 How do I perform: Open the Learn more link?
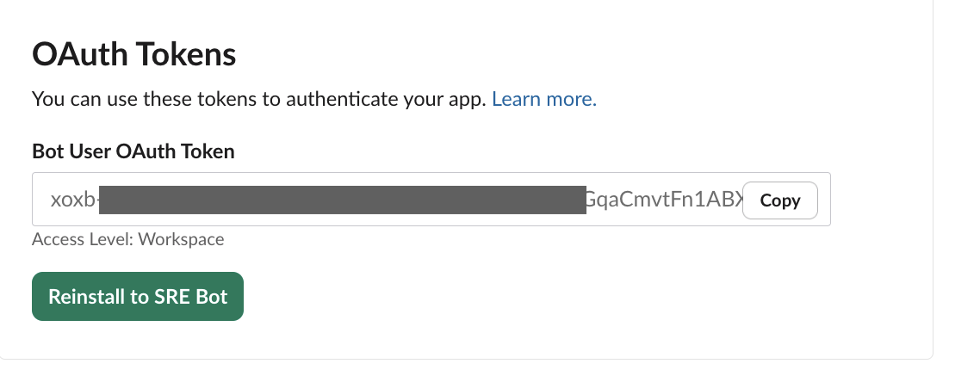click(543, 99)
